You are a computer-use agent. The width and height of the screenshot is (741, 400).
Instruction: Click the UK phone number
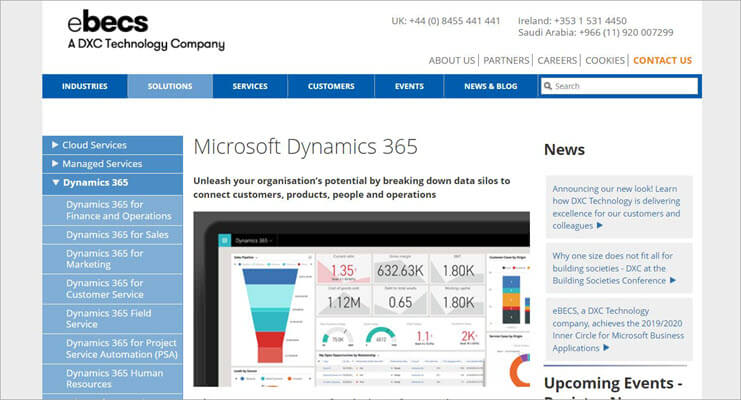click(446, 21)
